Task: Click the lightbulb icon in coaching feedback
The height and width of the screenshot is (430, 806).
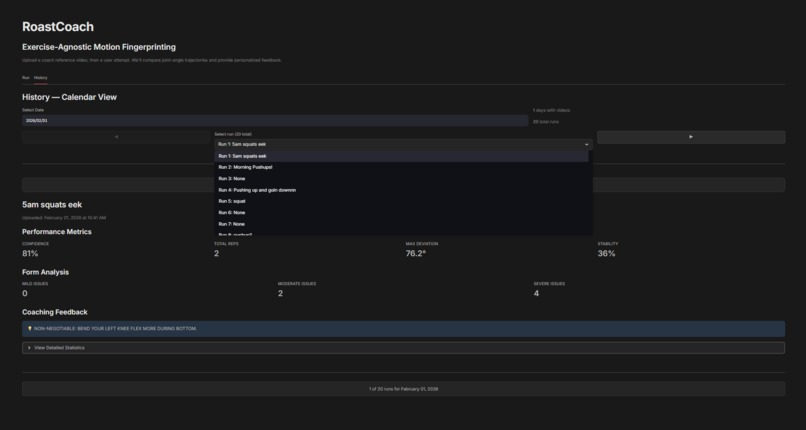Action: [30, 329]
